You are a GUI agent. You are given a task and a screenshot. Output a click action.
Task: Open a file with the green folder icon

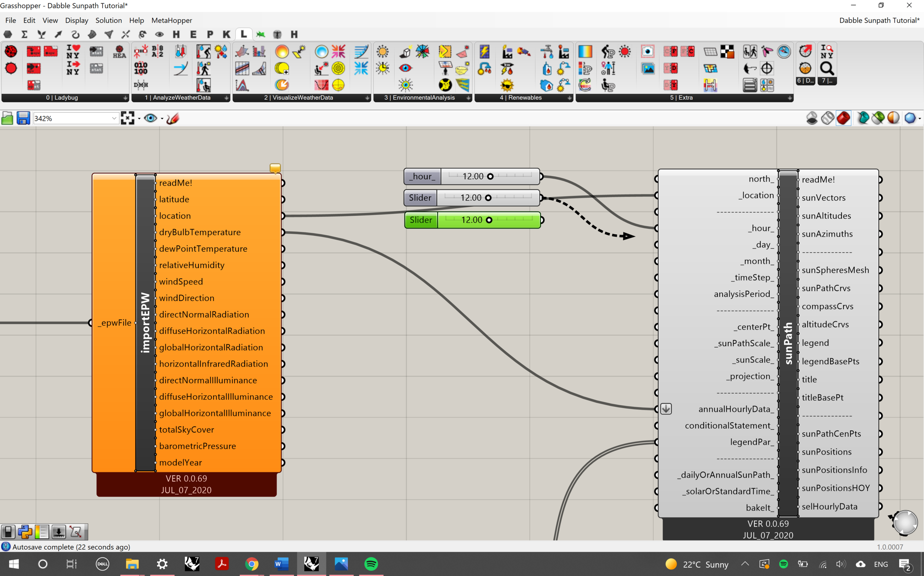click(7, 119)
